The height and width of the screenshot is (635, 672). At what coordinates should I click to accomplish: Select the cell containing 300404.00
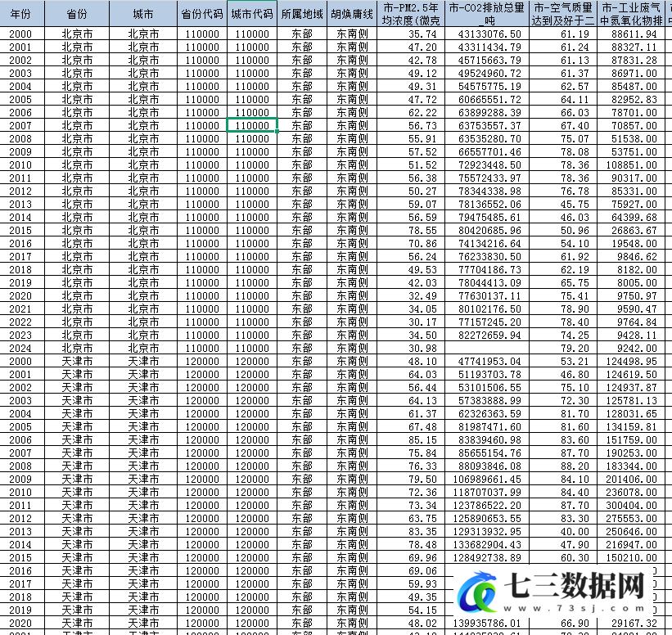coord(631,505)
